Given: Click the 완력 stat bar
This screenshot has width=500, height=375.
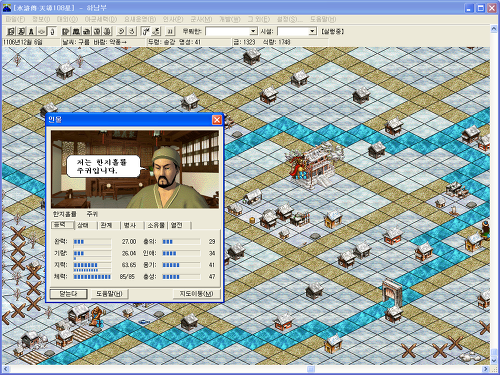Looking at the screenshot, I should (92, 242).
